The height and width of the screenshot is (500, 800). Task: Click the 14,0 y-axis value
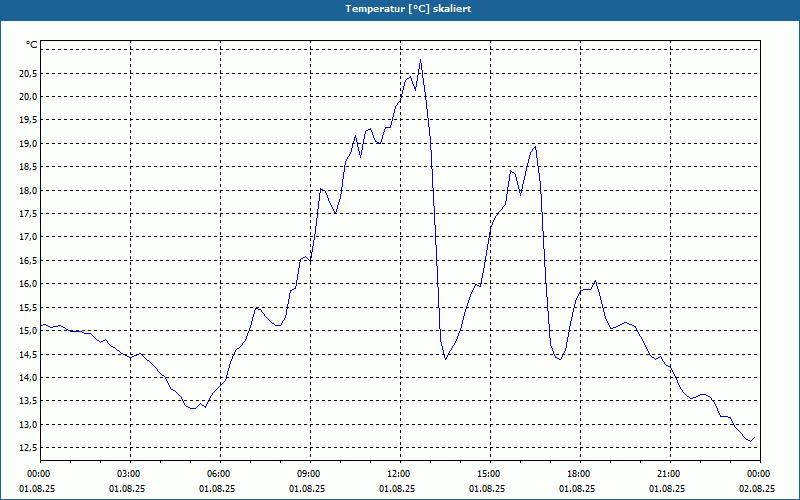[x=28, y=378]
